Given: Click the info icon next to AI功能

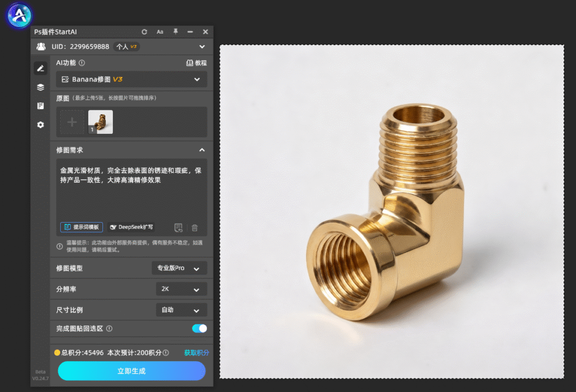Looking at the screenshot, I should point(82,63).
